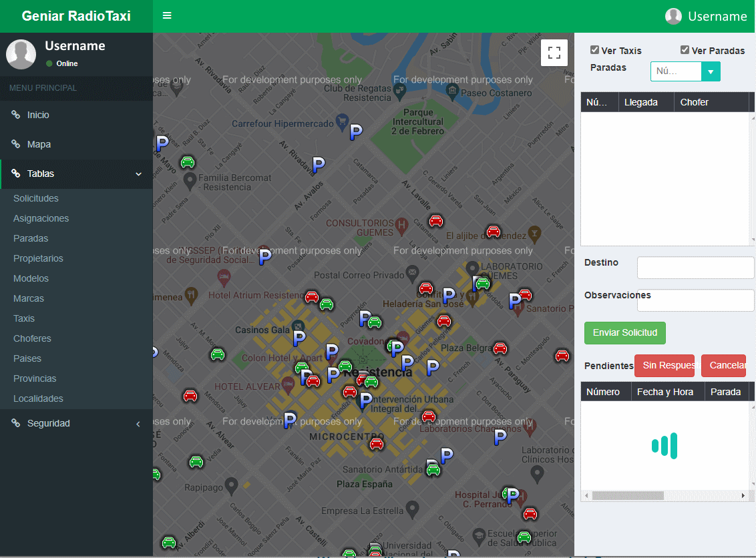Sort by the Número column header

(x=606, y=392)
